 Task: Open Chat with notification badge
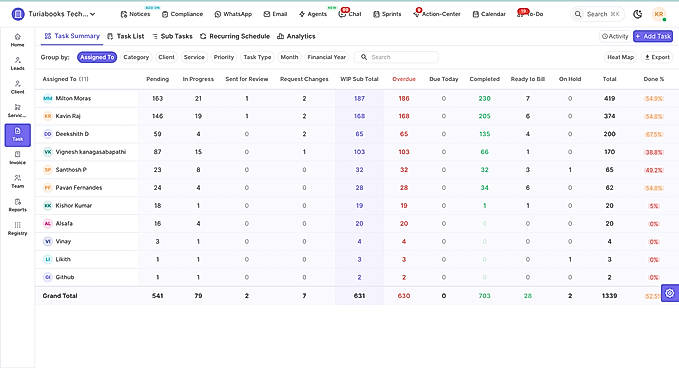pyautogui.click(x=350, y=14)
